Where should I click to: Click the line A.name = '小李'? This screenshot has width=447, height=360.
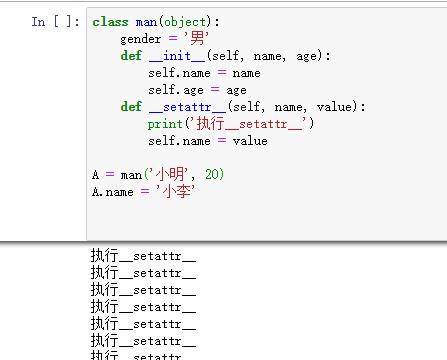(x=143, y=192)
